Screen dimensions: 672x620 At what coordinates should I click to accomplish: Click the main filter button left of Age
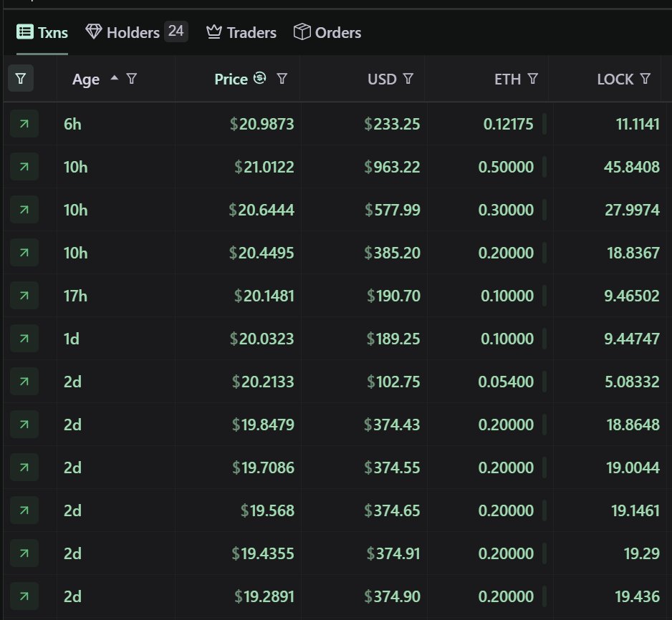click(x=21, y=79)
